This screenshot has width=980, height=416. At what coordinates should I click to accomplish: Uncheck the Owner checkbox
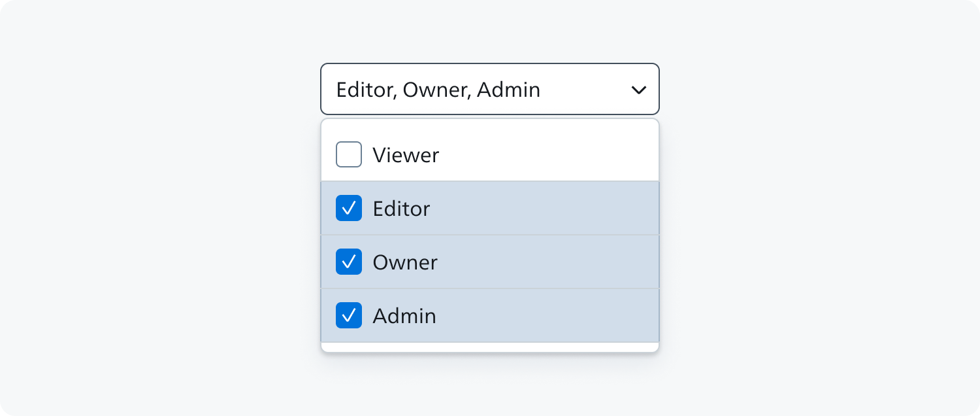coord(349,262)
